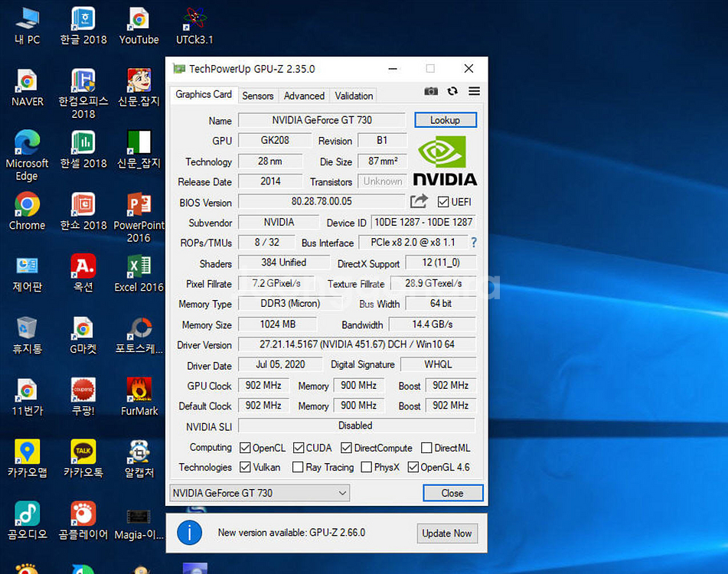Toggle the CUDA checkbox
Viewport: 728px width, 574px height.
coord(299,448)
